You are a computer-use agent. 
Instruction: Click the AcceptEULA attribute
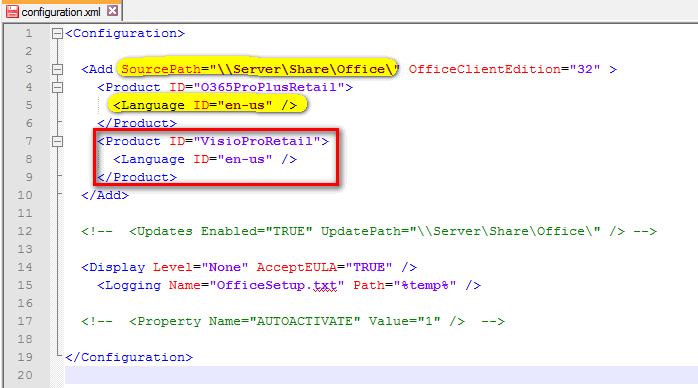click(296, 267)
